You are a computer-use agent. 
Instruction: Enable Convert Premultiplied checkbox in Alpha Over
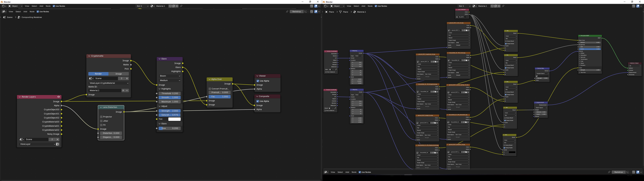click(x=210, y=89)
